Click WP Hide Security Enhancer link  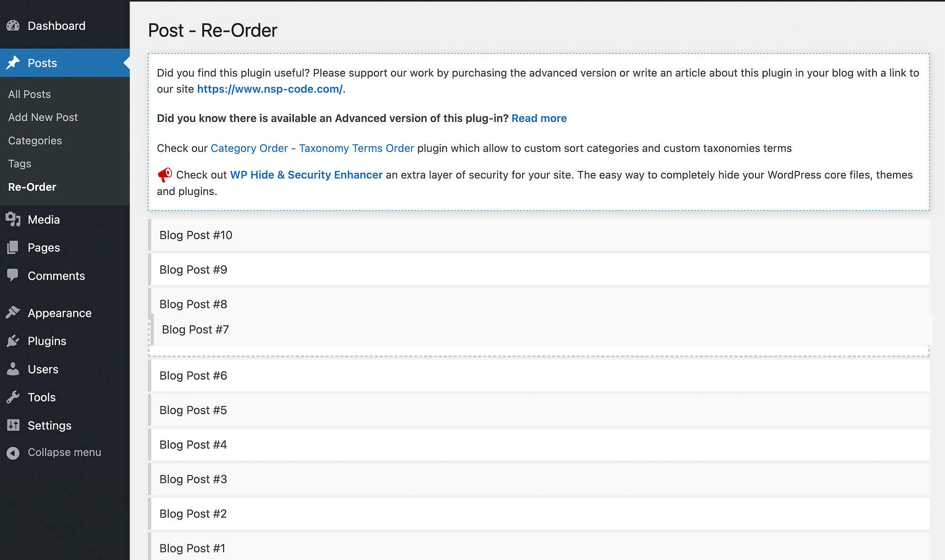(x=306, y=175)
